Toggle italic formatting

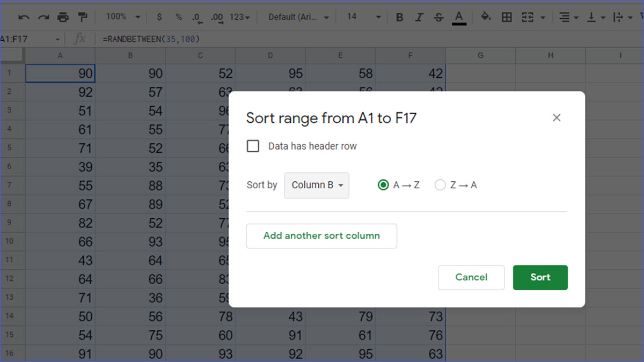(419, 18)
